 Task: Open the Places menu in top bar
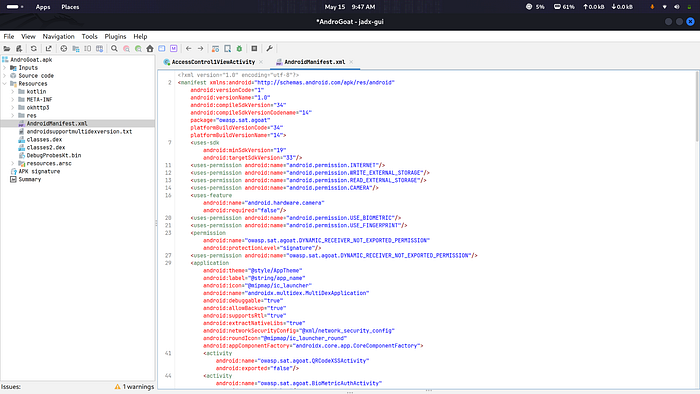tap(70, 7)
